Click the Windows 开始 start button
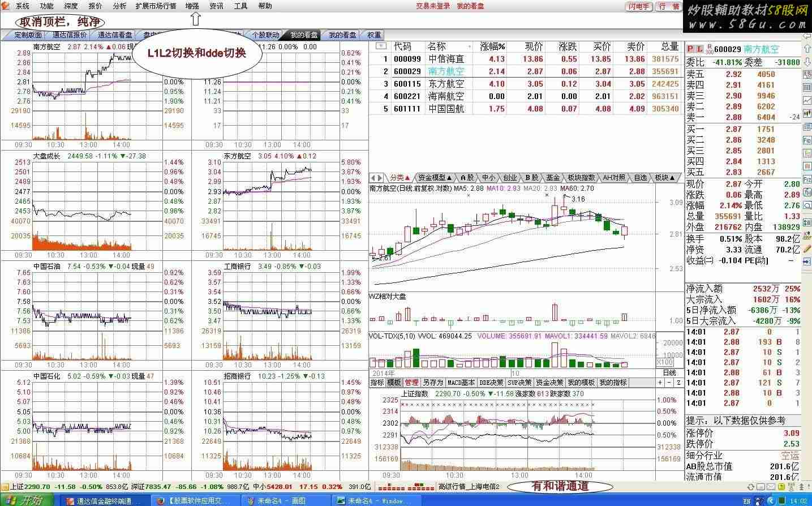Screen dimensions: 812x506 pyautogui.click(x=27, y=500)
